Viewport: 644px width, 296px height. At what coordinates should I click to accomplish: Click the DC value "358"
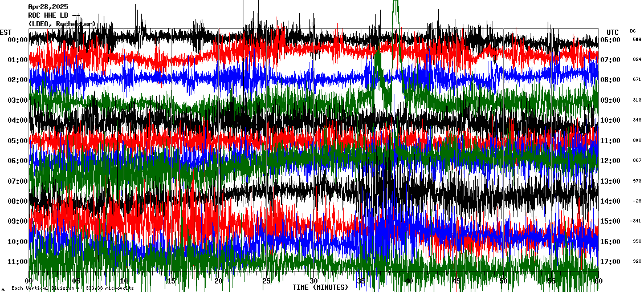pyautogui.click(x=637, y=241)
